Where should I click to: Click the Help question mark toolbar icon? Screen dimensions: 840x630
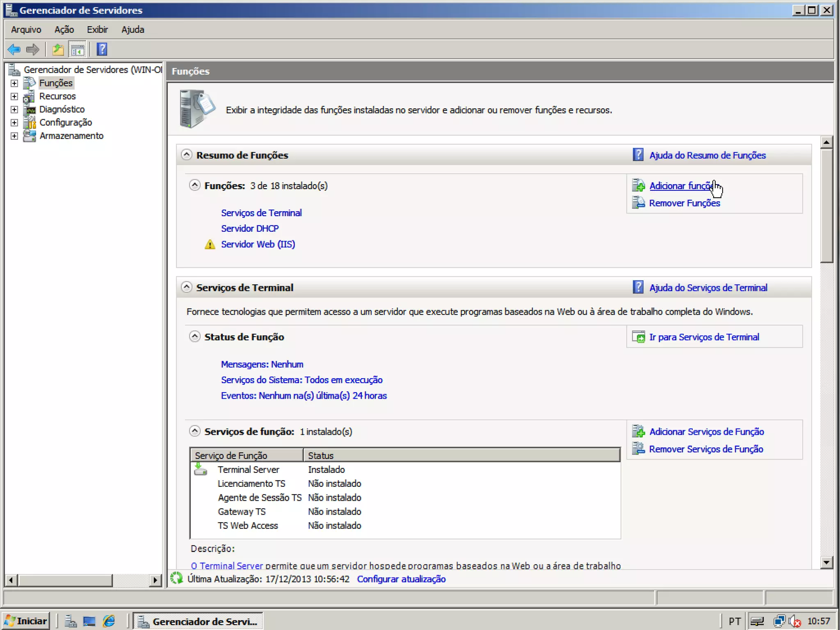102,50
